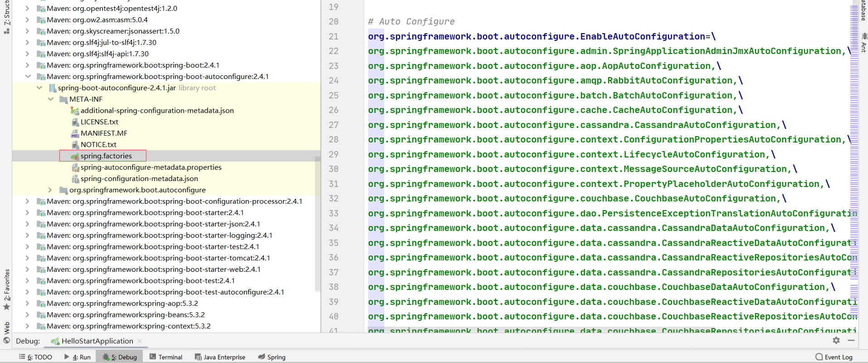Close the HelloStartApplication debug tab
The height and width of the screenshot is (363, 868).
(x=140, y=341)
